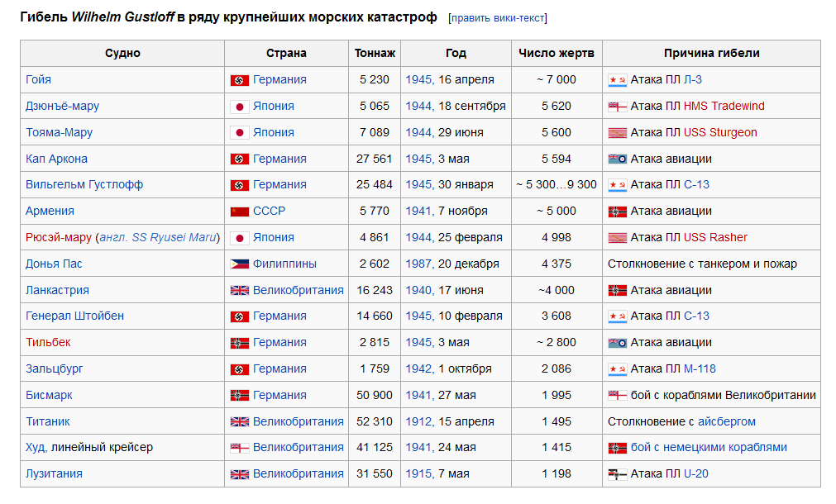The width and height of the screenshot is (836, 504).
Task: Click the Причина гибели column header
Action: click(x=712, y=53)
